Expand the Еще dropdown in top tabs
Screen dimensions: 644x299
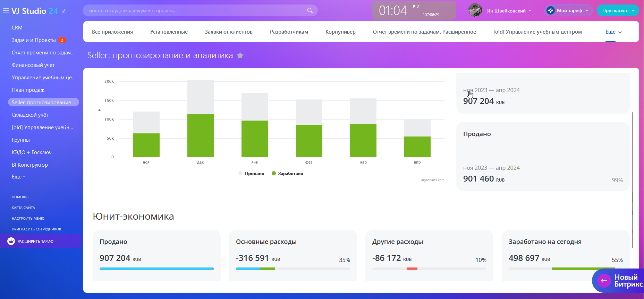click(x=613, y=32)
